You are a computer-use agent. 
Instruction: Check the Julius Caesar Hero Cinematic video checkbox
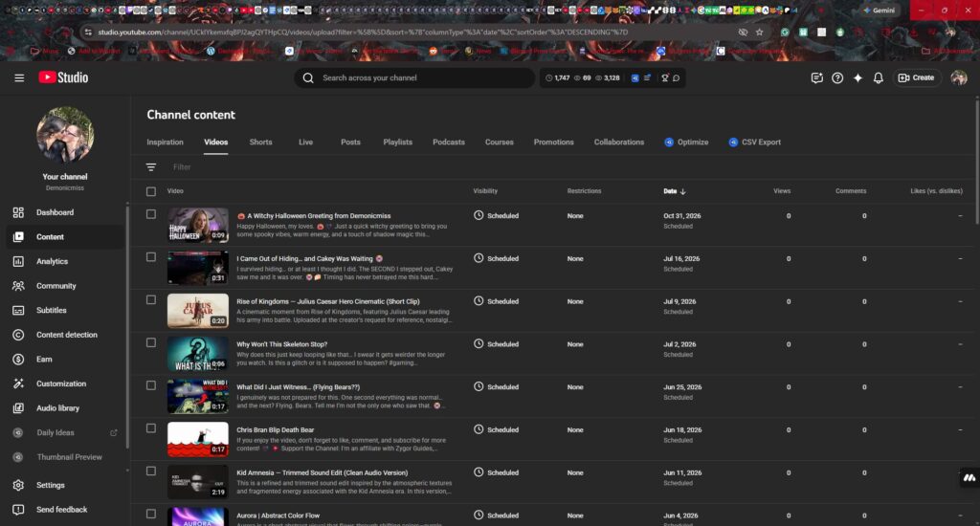(x=151, y=300)
